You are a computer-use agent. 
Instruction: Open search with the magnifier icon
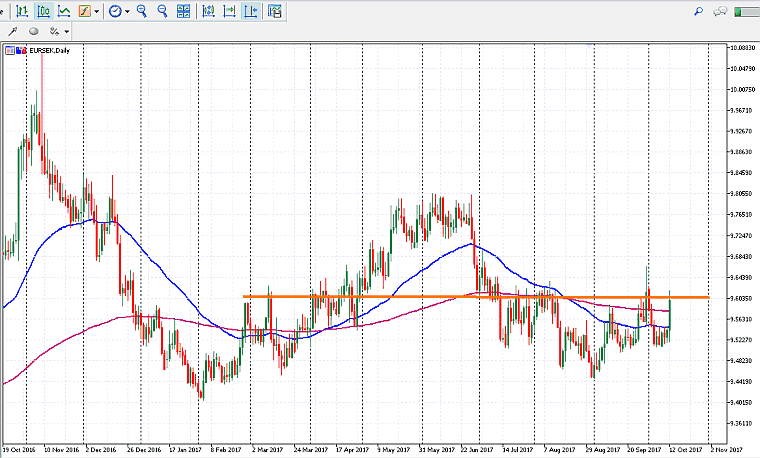tap(697, 11)
